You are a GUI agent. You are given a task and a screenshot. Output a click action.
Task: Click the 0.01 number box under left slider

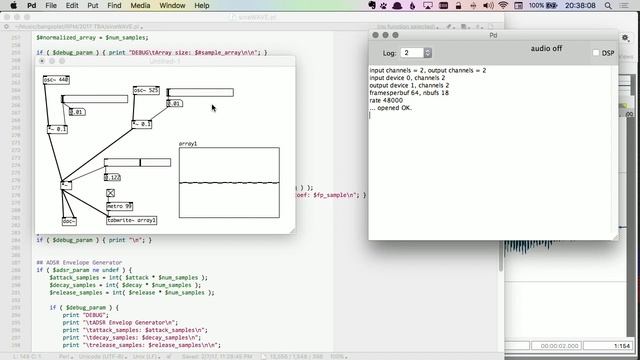click(77, 112)
